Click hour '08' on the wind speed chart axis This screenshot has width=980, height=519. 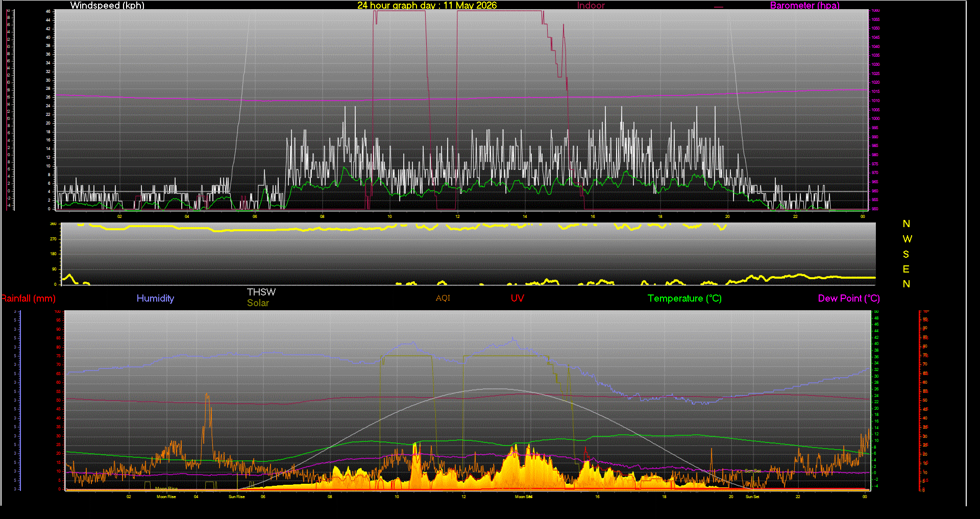[322, 216]
